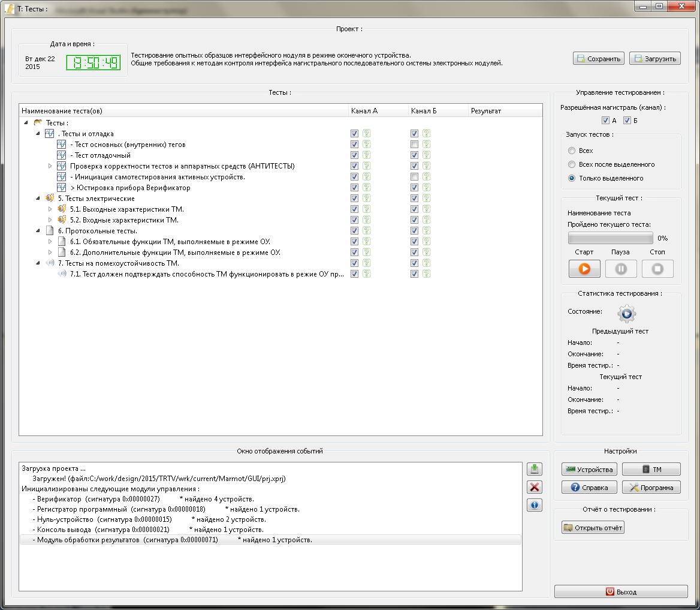Image resolution: width=700 pixels, height=610 pixels.
Task: Click the red X clear events icon
Action: 535,487
